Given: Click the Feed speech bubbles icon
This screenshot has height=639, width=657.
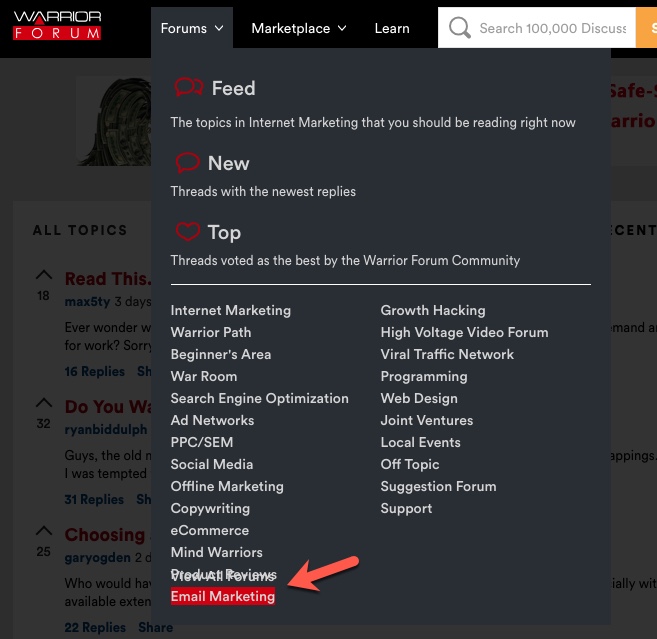Looking at the screenshot, I should pos(188,88).
